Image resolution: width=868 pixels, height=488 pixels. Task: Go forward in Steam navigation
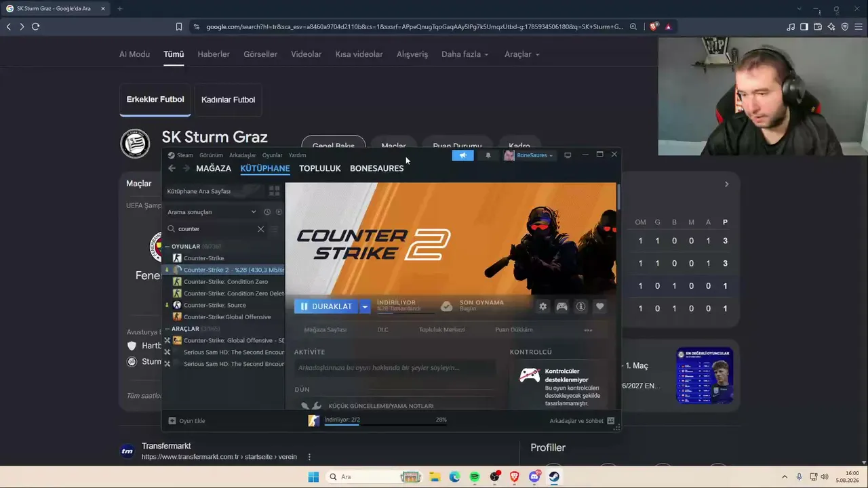pos(186,168)
